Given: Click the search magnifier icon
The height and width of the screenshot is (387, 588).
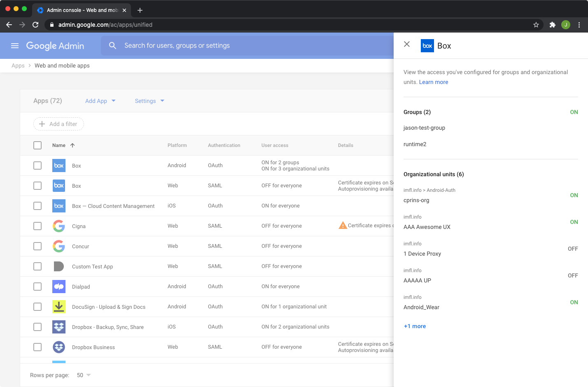Looking at the screenshot, I should click(x=112, y=46).
